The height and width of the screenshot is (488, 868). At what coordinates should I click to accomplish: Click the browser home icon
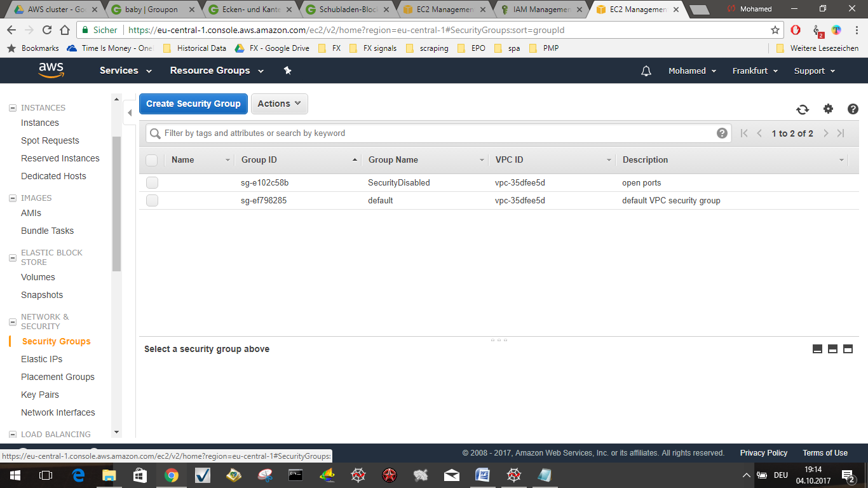tap(65, 30)
